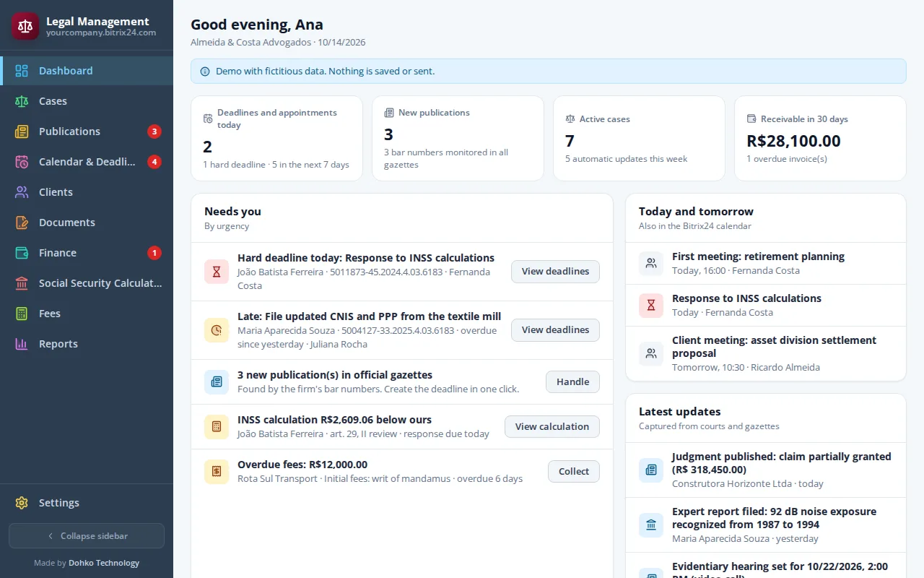Click the Dashboard grid icon in sidebar

pyautogui.click(x=22, y=71)
